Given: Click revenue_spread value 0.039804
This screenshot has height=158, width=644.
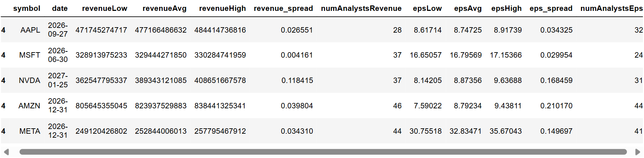Looking at the screenshot, I should coord(297,106).
